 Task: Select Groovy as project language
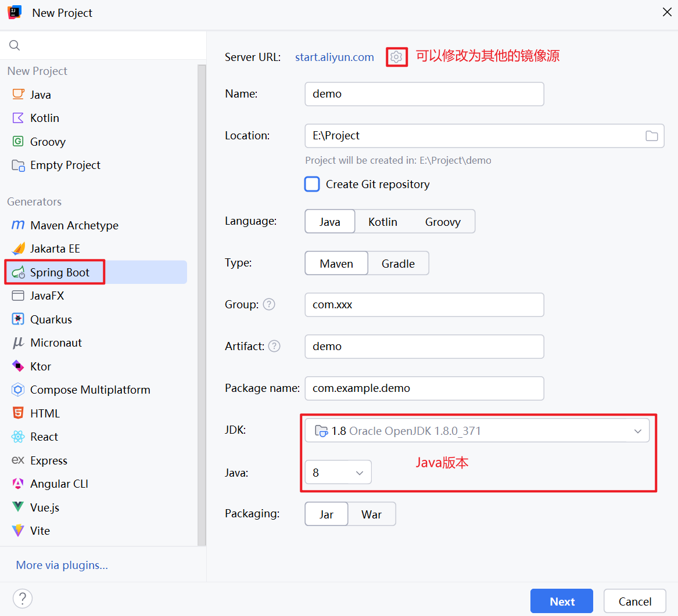(443, 222)
